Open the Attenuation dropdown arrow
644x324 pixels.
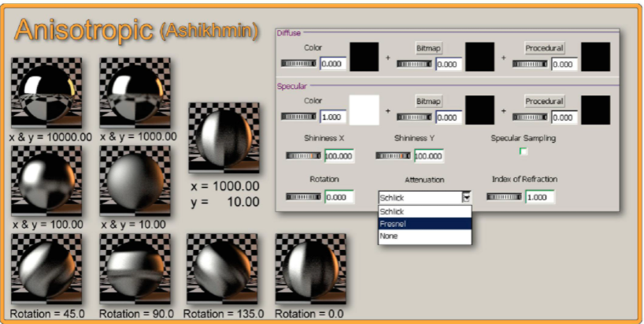[467, 198]
